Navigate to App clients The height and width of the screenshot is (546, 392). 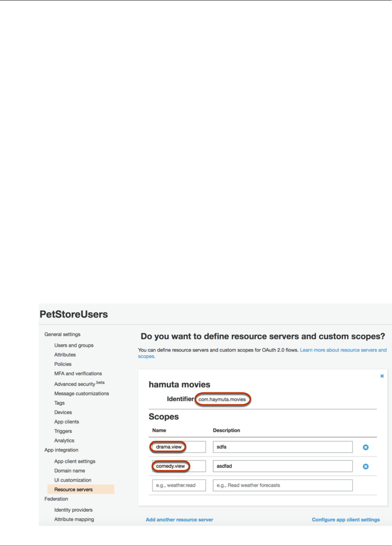pos(66,422)
